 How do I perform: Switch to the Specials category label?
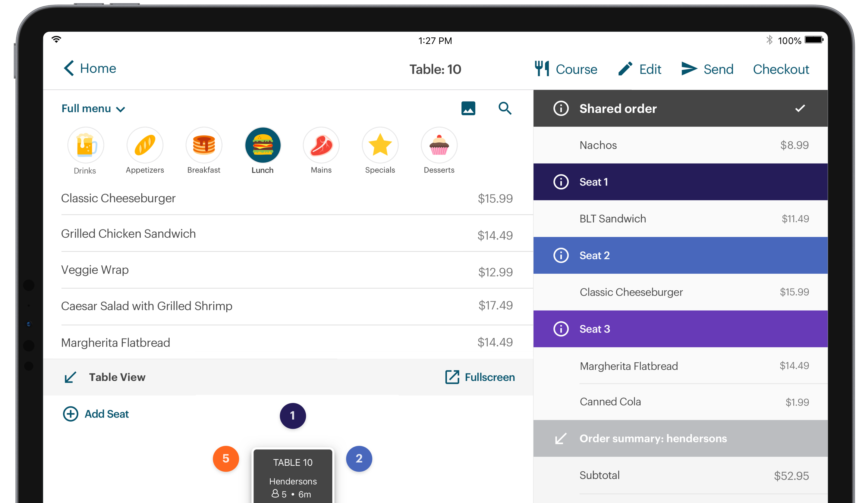tap(380, 170)
